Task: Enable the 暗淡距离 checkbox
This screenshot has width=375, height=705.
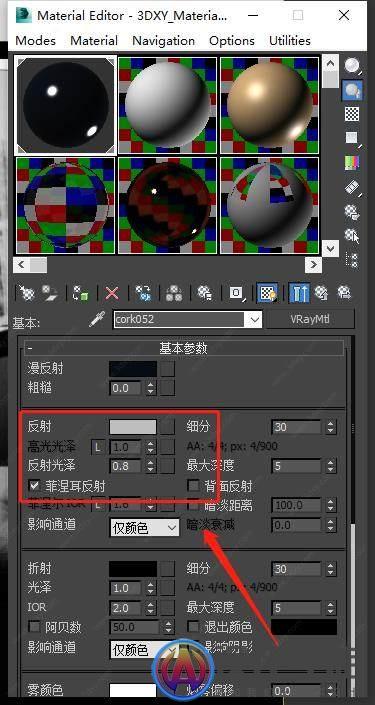Action: (x=194, y=505)
